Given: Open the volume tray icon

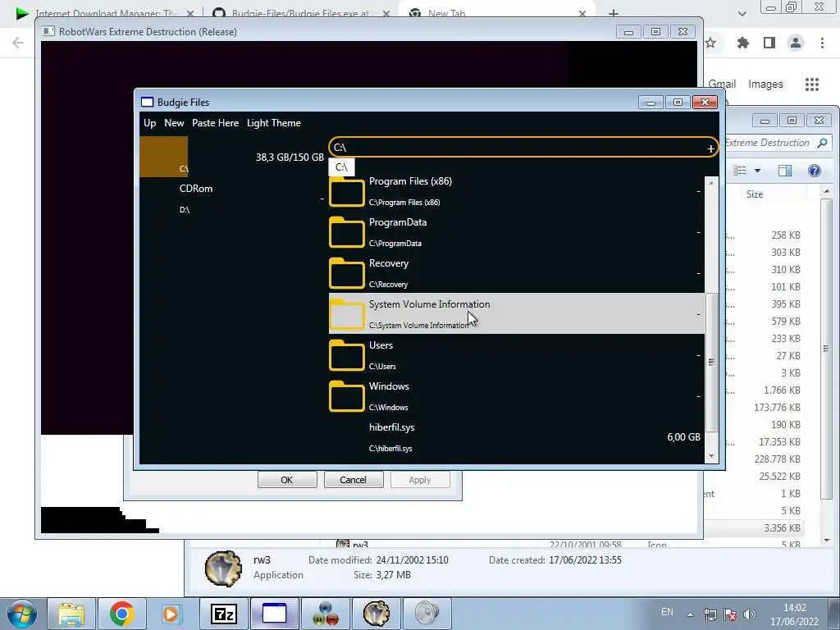Looking at the screenshot, I should click(750, 614).
